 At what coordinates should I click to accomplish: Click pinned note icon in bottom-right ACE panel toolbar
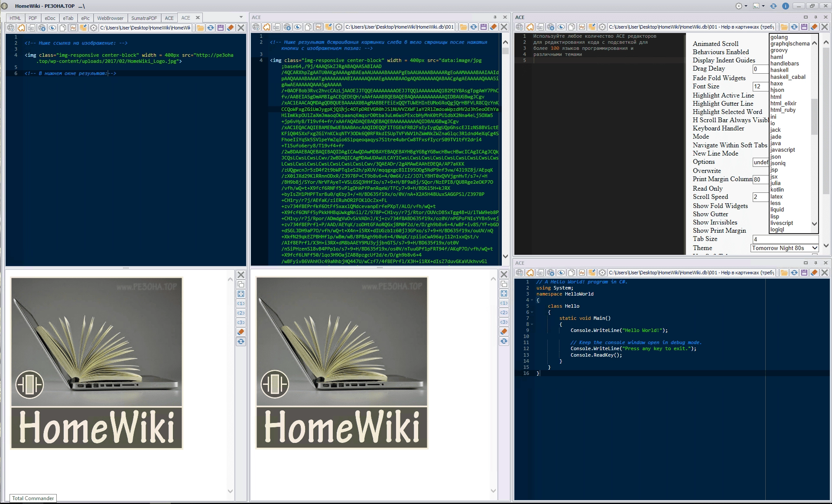[x=592, y=273]
